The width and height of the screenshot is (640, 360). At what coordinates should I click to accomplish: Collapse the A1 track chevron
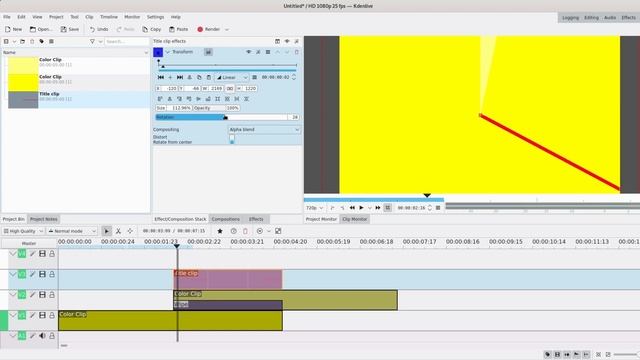point(13,336)
